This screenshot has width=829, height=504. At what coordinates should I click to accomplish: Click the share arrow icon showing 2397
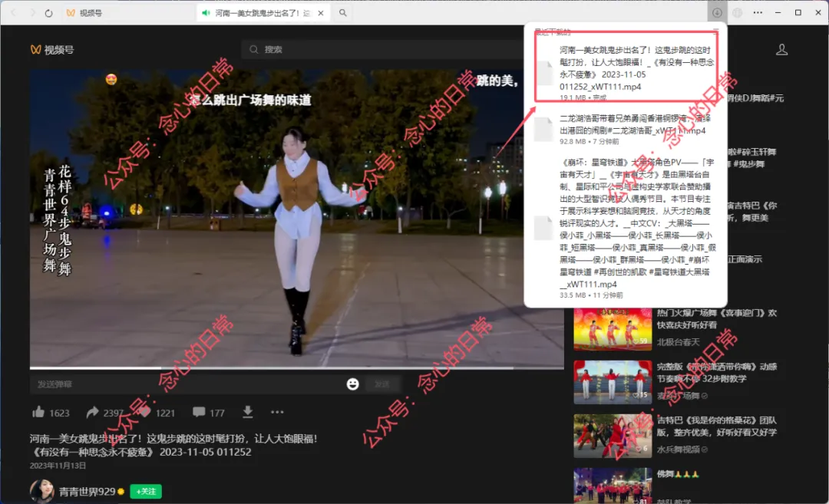click(93, 412)
